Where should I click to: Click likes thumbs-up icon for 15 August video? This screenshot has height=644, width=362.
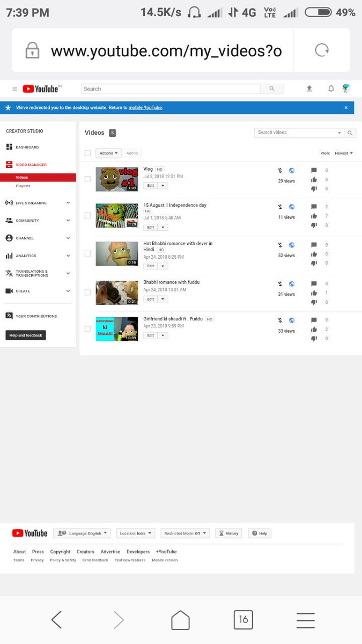(314, 216)
